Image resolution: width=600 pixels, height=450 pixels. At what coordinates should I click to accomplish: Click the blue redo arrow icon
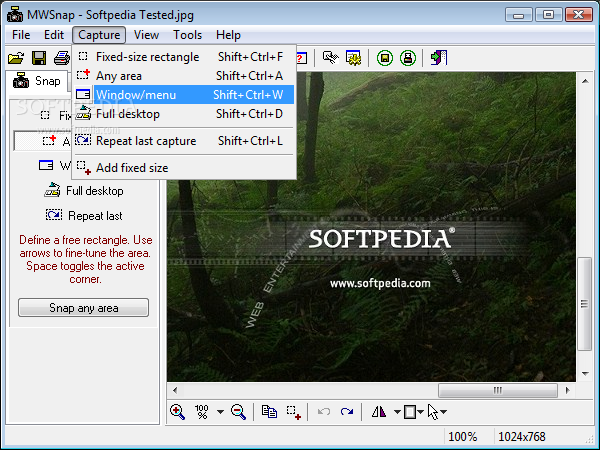[x=347, y=412]
